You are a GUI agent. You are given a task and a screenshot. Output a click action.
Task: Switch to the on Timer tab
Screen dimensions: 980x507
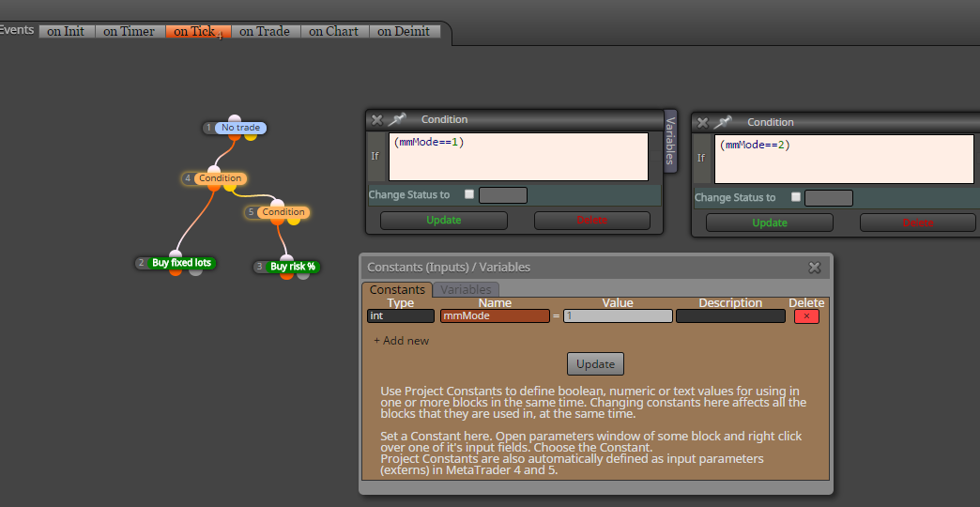pos(130,31)
